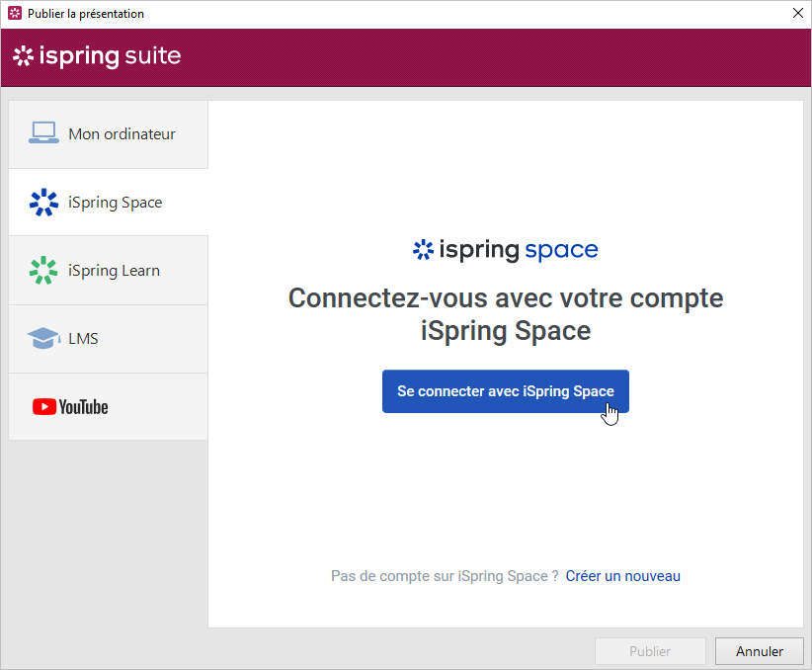Click the Publier la présentation title text
This screenshot has width=812, height=670.
click(x=86, y=14)
